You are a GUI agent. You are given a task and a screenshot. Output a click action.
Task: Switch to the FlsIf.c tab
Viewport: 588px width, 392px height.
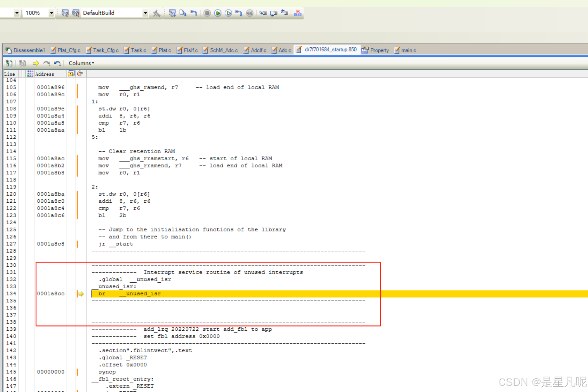point(187,50)
